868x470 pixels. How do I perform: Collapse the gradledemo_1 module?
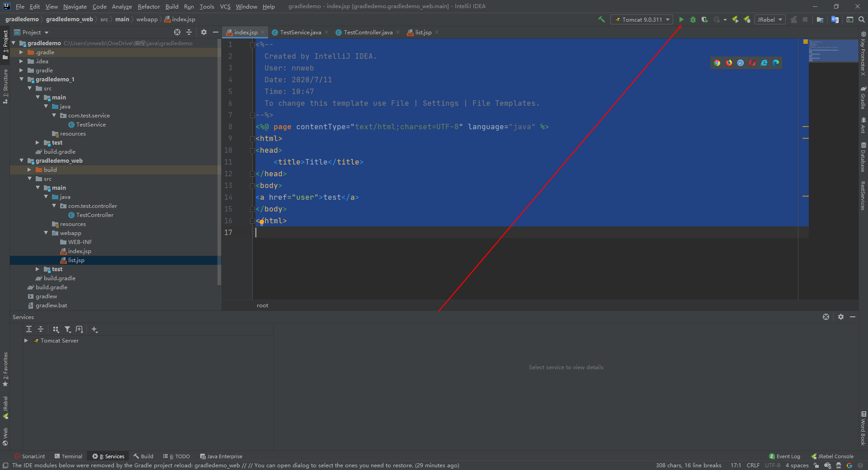[21, 79]
